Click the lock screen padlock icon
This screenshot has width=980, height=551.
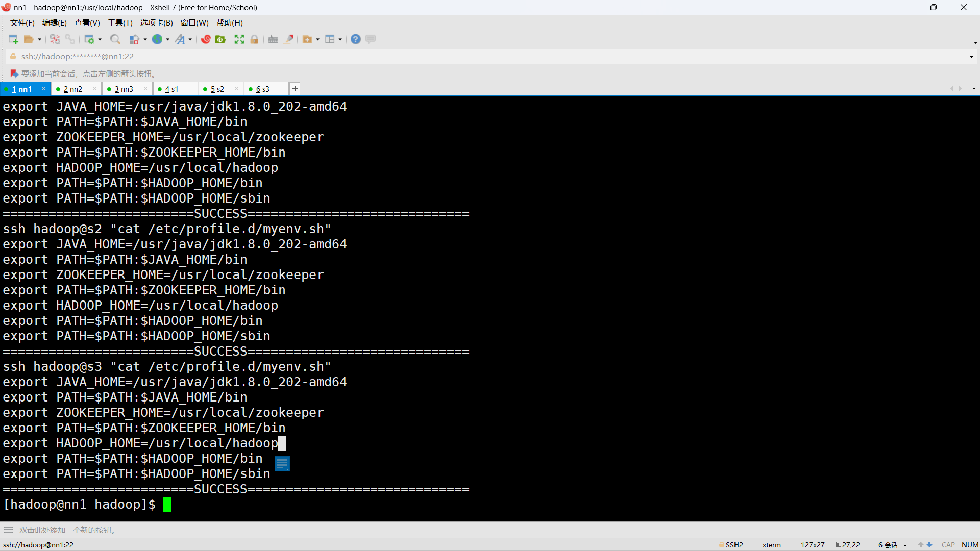coord(254,39)
